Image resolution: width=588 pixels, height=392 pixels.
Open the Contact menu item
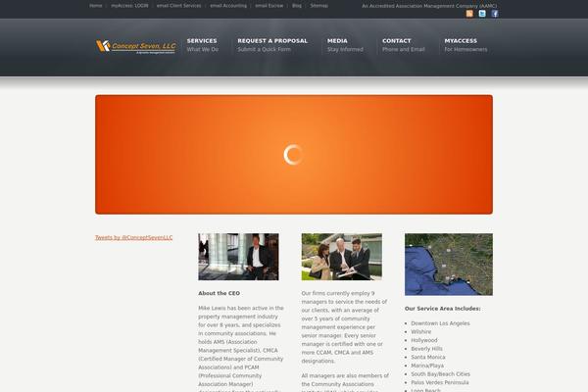(x=404, y=45)
